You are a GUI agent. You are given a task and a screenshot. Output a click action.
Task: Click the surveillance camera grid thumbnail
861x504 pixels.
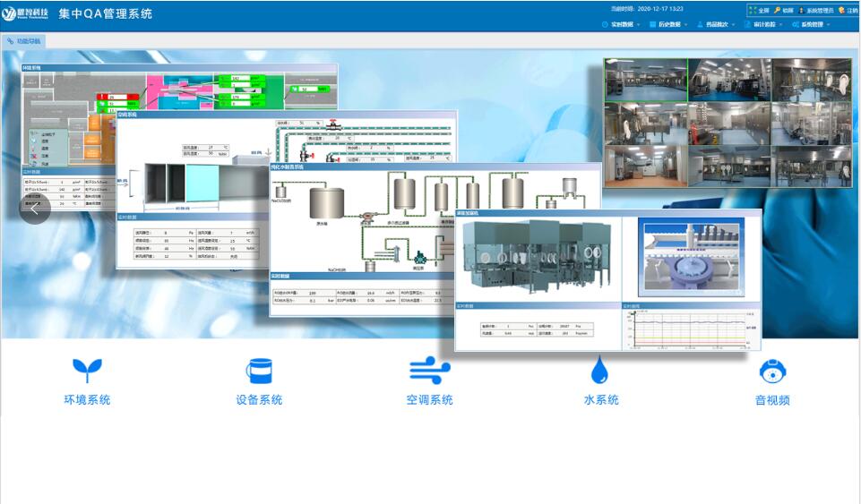[x=727, y=122]
